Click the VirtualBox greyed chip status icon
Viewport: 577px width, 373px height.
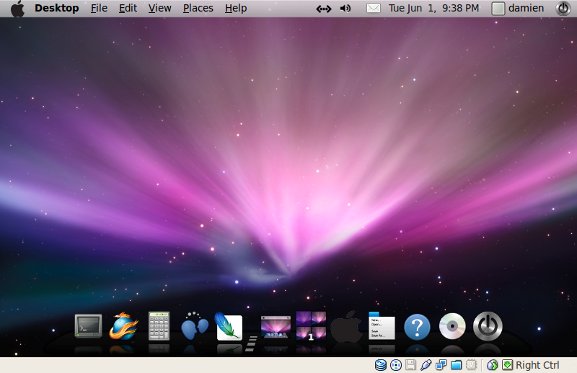471,365
